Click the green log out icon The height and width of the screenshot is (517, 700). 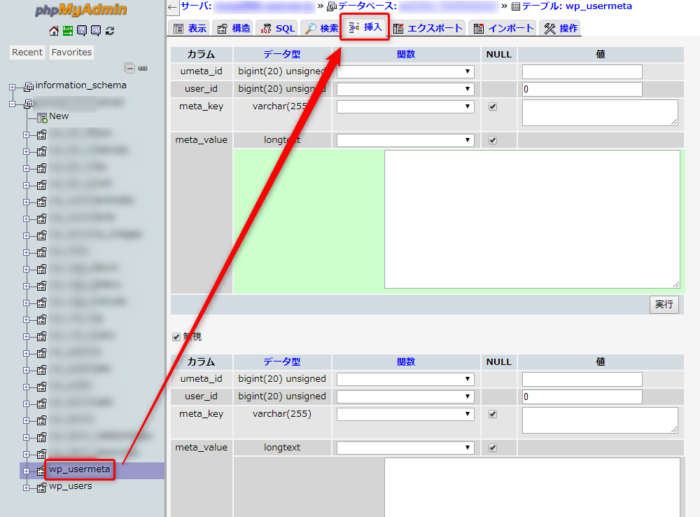(x=67, y=31)
